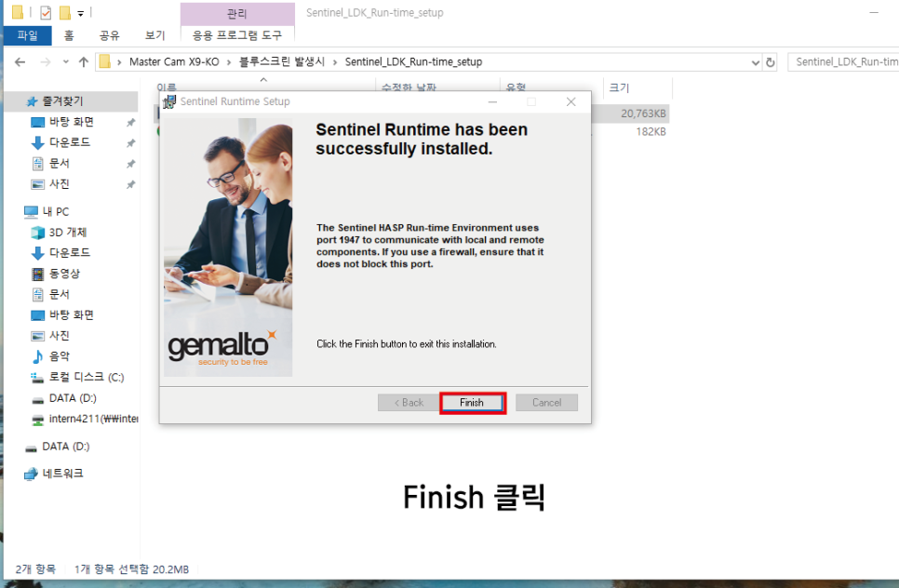Open the standalone DATA (D:) drive entry
The height and width of the screenshot is (588, 899).
pyautogui.click(x=66, y=447)
